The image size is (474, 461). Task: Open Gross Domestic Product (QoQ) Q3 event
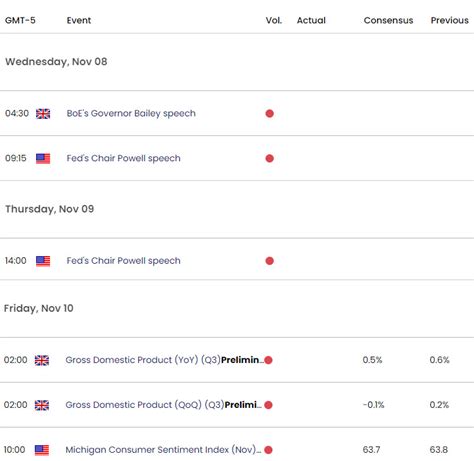[163, 405]
